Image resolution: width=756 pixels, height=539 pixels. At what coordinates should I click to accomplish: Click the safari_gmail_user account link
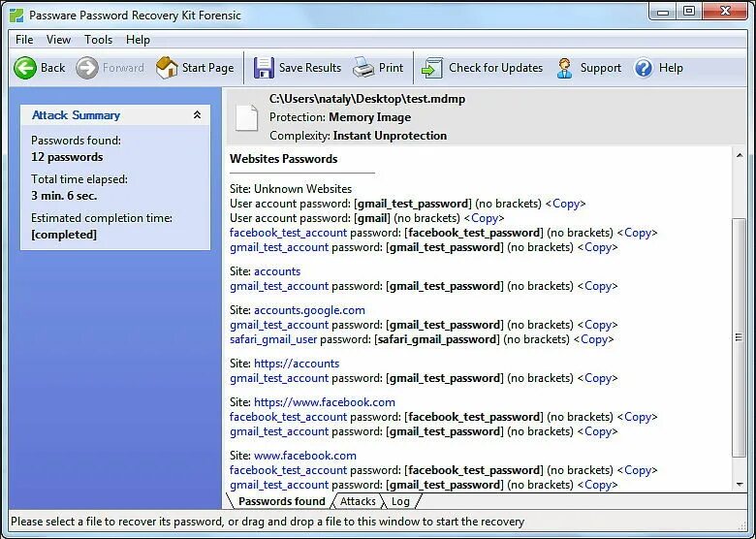pyautogui.click(x=273, y=339)
